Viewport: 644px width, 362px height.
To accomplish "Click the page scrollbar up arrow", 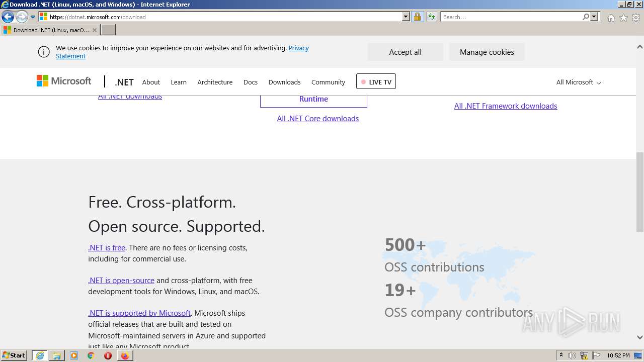I will (640, 47).
